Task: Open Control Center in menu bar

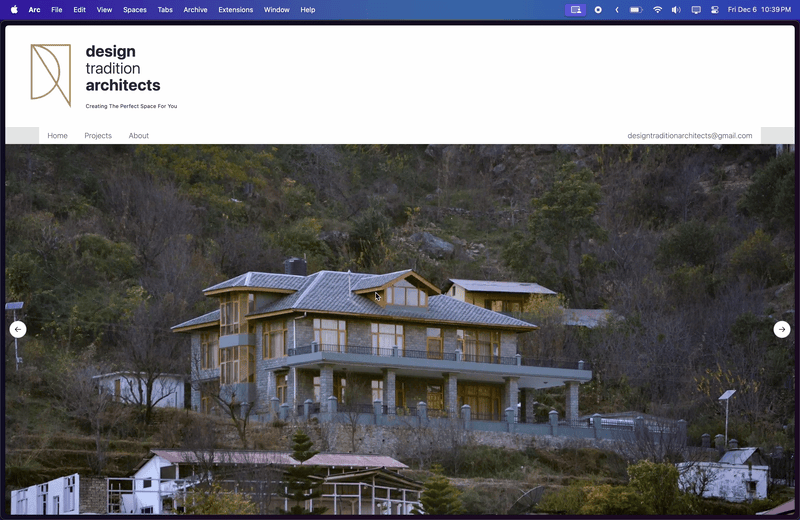Action: coord(714,9)
